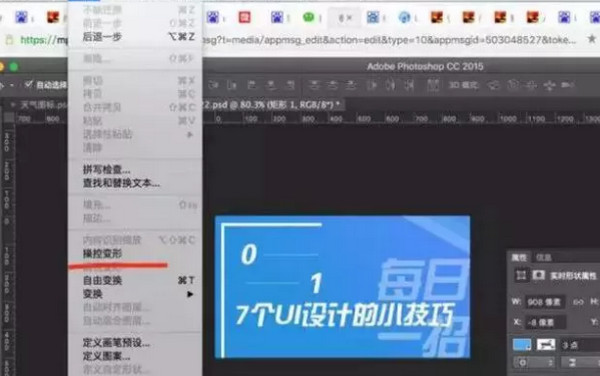Distribute right edges in options bar
The width and height of the screenshot is (600, 376).
click(409, 85)
